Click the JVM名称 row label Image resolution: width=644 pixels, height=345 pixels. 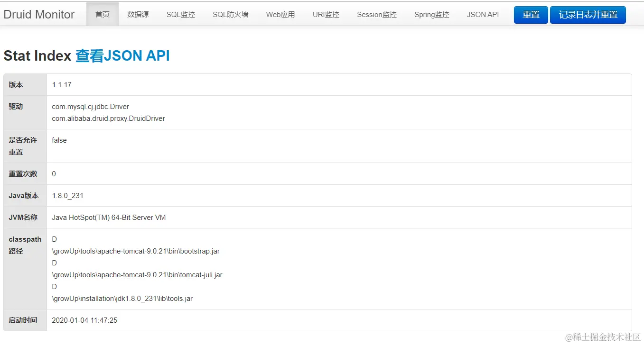[23, 218]
